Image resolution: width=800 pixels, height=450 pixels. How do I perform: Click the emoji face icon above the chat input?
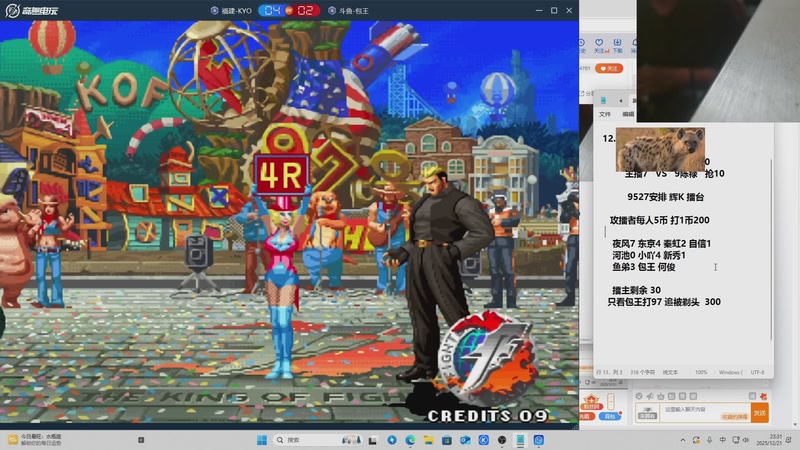coord(639,396)
